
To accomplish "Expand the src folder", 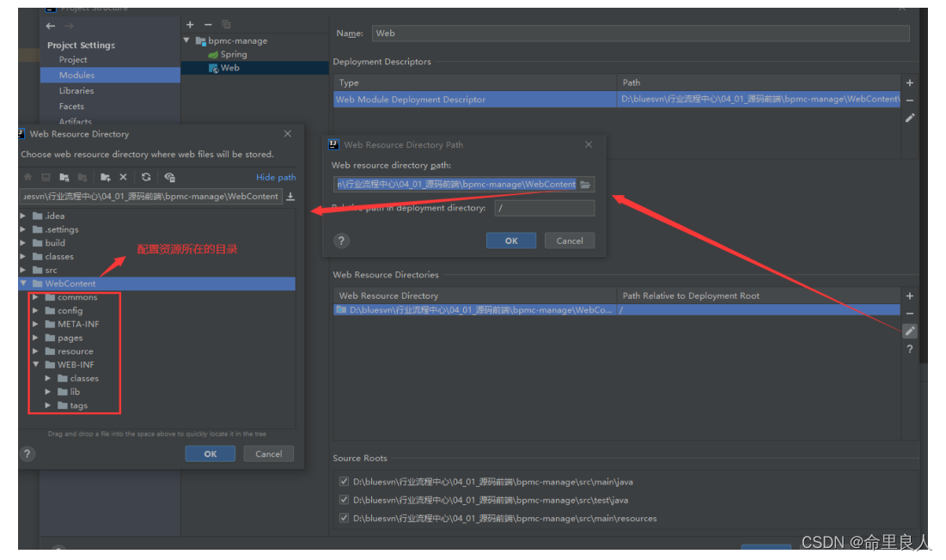I will [23, 270].
